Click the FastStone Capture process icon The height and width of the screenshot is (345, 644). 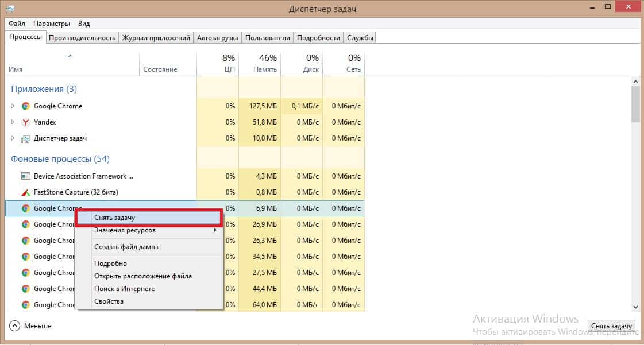point(25,192)
